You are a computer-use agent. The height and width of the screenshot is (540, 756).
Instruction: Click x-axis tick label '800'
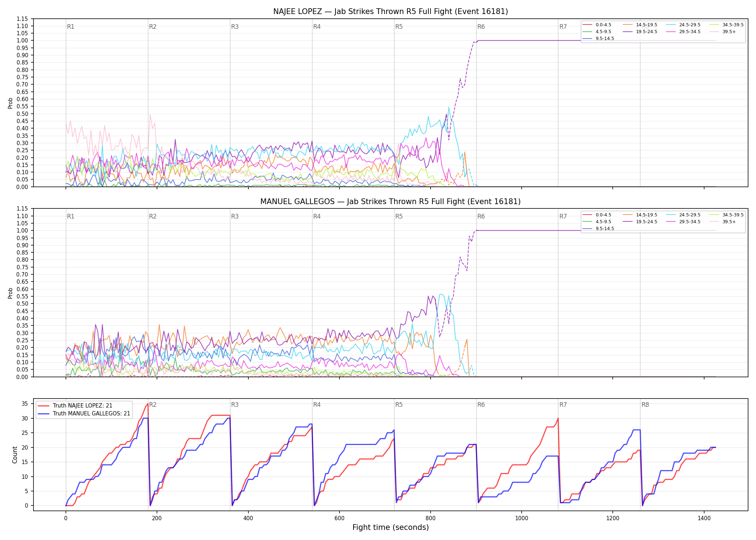(431, 518)
